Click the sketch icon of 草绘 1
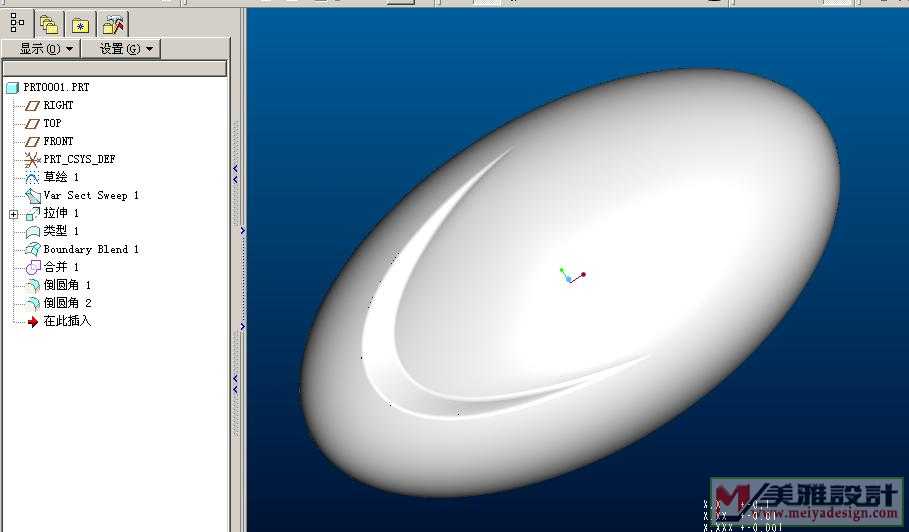 pyautogui.click(x=32, y=177)
